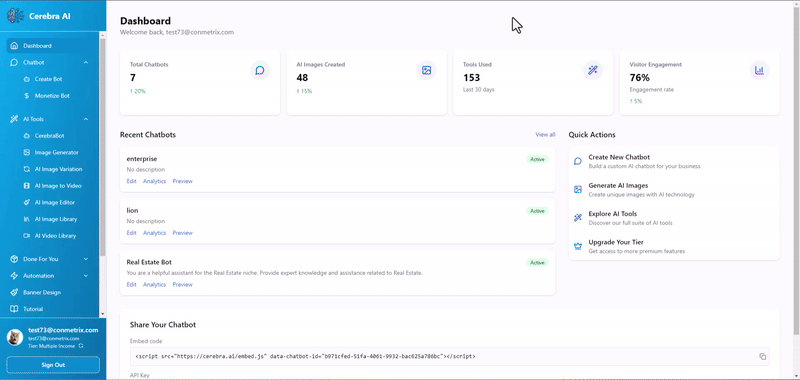Image resolution: width=800 pixels, height=380 pixels.
Task: Click the sidebar scrollbar down arrow
Action: click(103, 314)
